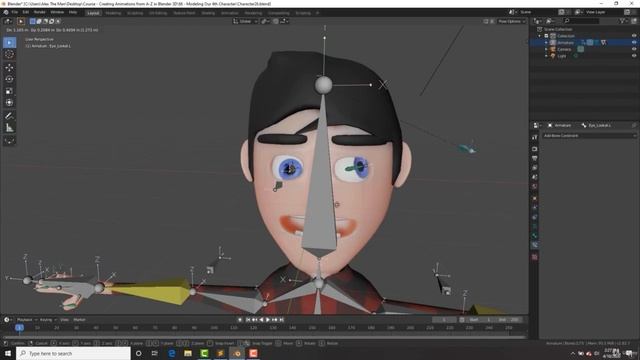The width and height of the screenshot is (640, 360).
Task: Click the Play animation reverse button
Action: (261, 320)
